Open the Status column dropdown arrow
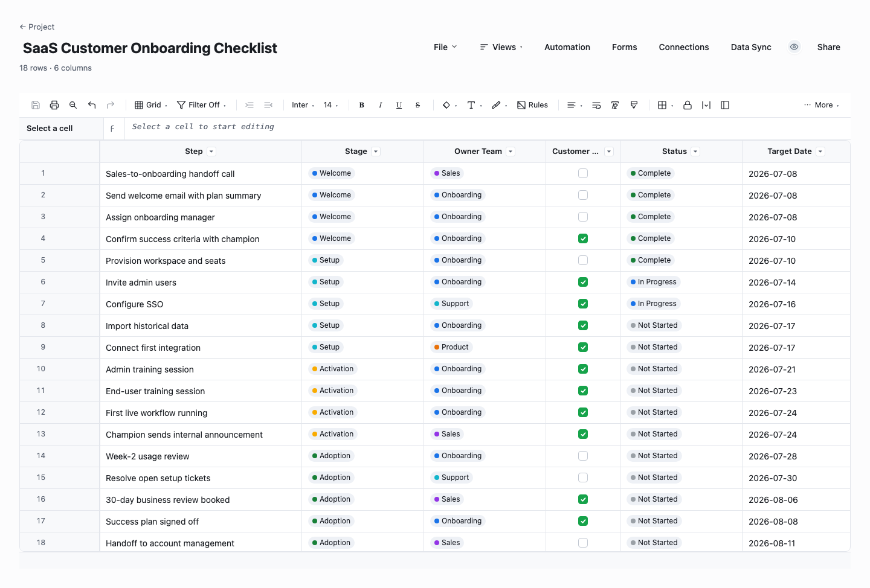Image resolution: width=870 pixels, height=588 pixels. [x=695, y=152]
